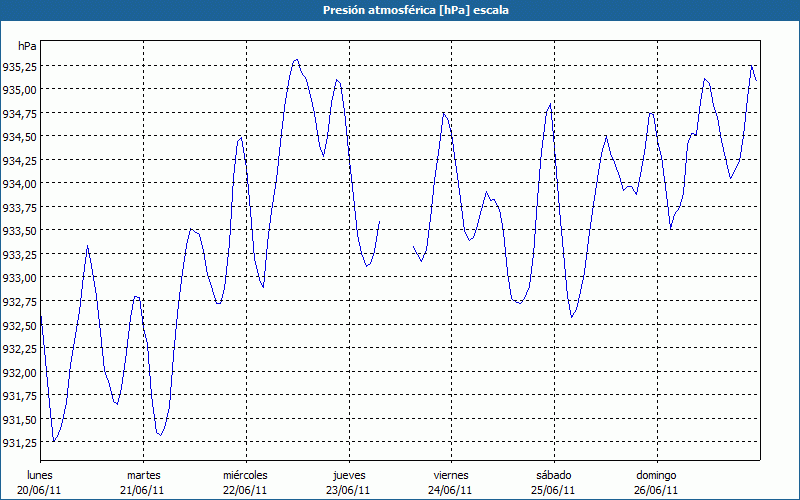The width and height of the screenshot is (800, 500).
Task: Click the chart title 'Presión atmosférica [hPa] escala'
Action: coord(400,10)
